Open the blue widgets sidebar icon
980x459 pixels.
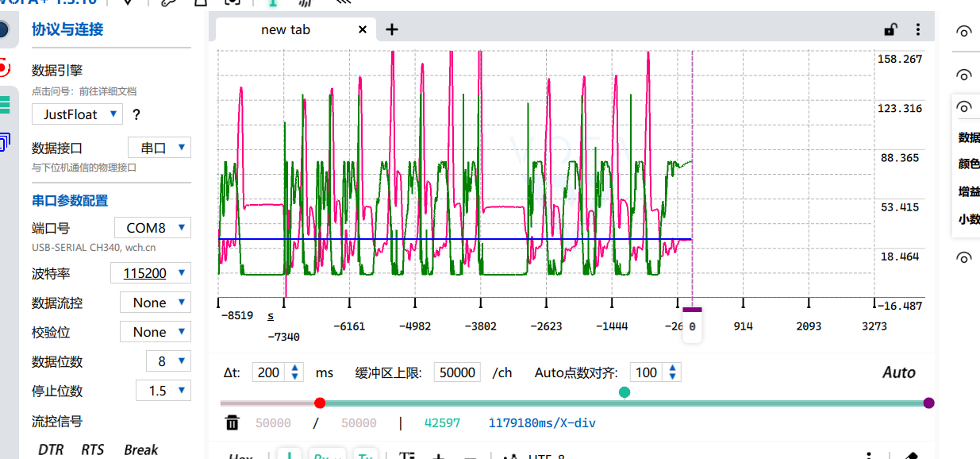coord(4,142)
